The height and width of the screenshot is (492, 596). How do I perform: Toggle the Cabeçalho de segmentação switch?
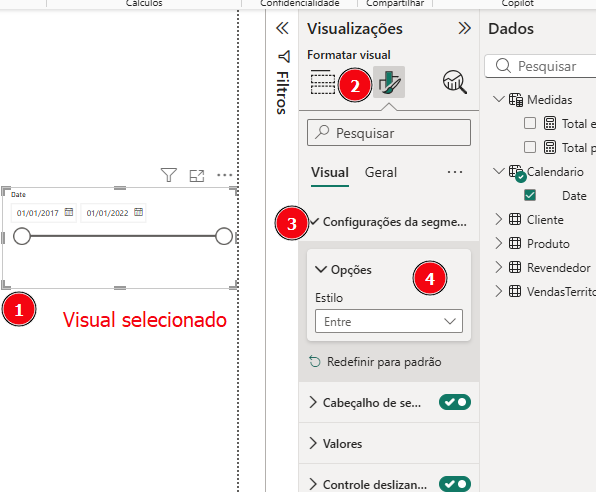(455, 402)
